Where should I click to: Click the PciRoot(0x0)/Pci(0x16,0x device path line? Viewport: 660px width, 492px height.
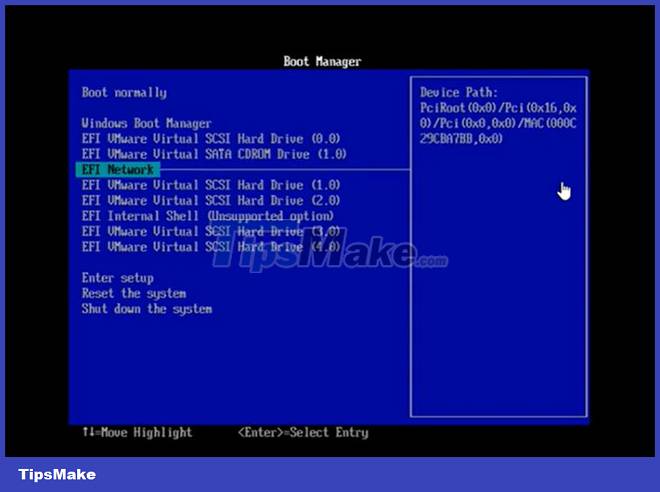point(498,108)
